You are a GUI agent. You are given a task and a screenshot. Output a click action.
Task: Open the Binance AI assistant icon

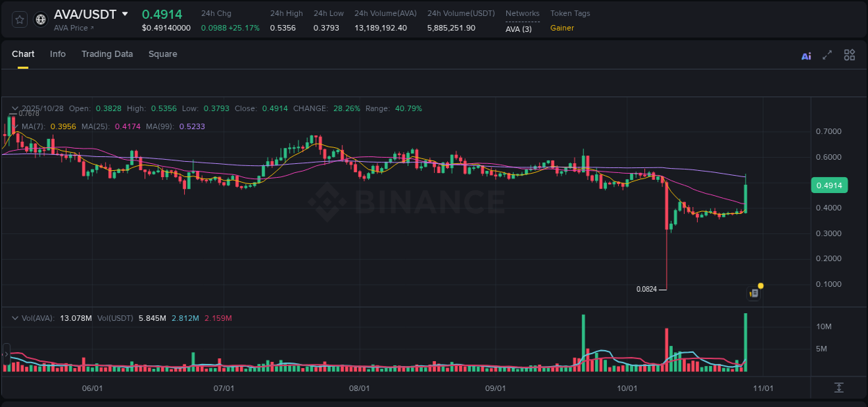click(x=806, y=54)
